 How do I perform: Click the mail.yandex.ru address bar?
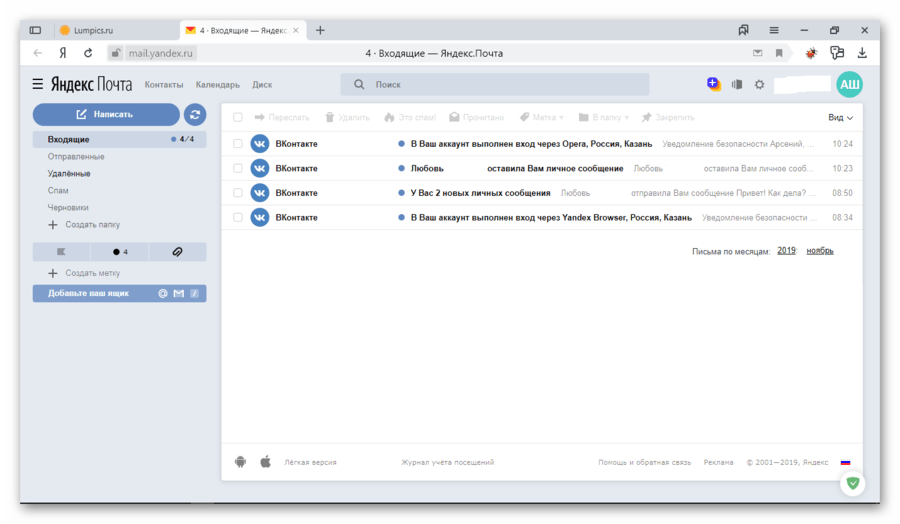point(160,53)
